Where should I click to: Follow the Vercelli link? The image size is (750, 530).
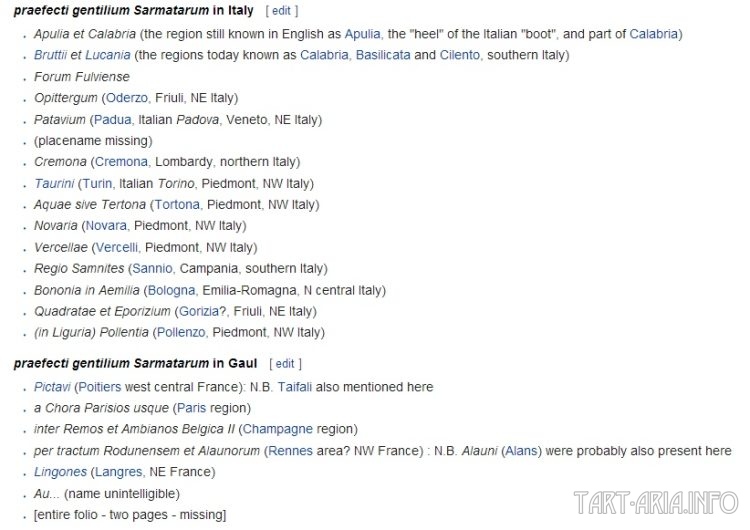click(117, 248)
